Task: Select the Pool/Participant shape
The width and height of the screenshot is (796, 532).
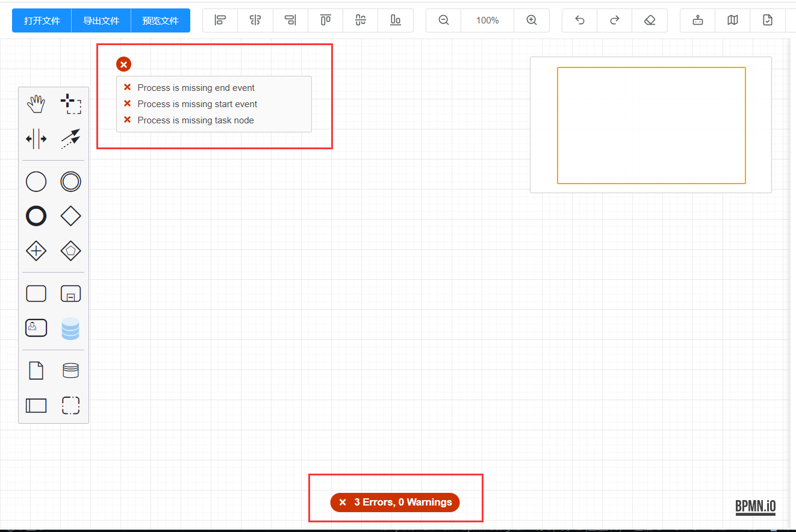Action: (x=36, y=405)
